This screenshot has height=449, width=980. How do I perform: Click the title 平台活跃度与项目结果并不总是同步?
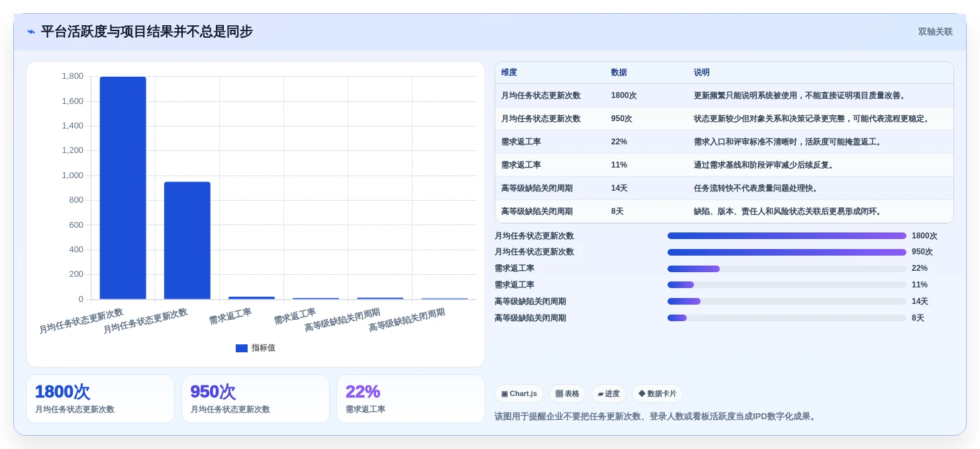[147, 32]
